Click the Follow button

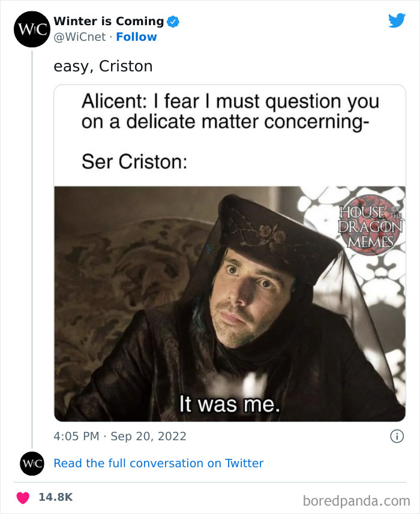click(x=136, y=37)
